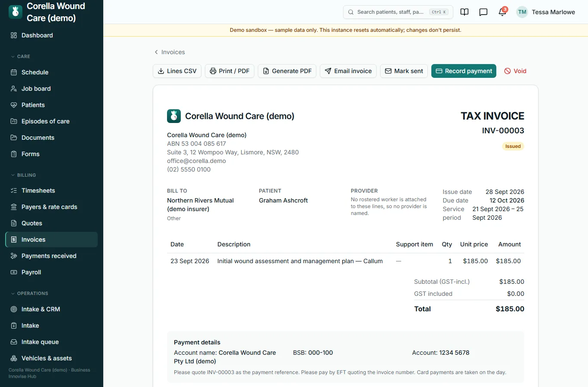
Task: Click Generate PDF
Action: [x=287, y=71]
